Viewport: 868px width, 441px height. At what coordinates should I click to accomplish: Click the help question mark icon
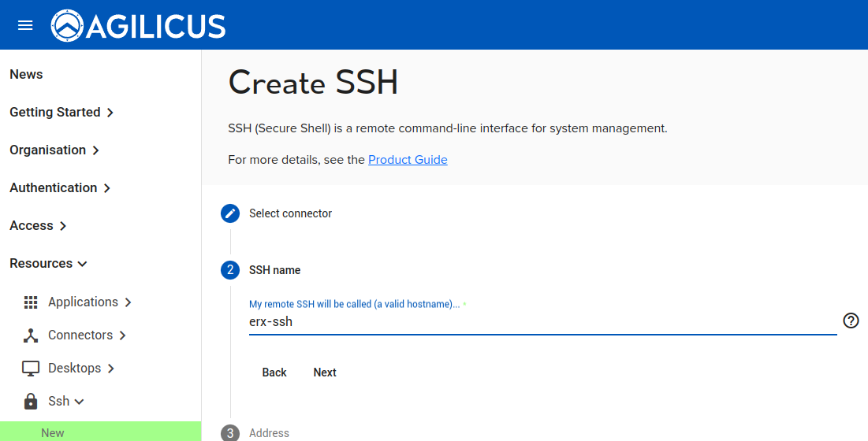(x=851, y=321)
